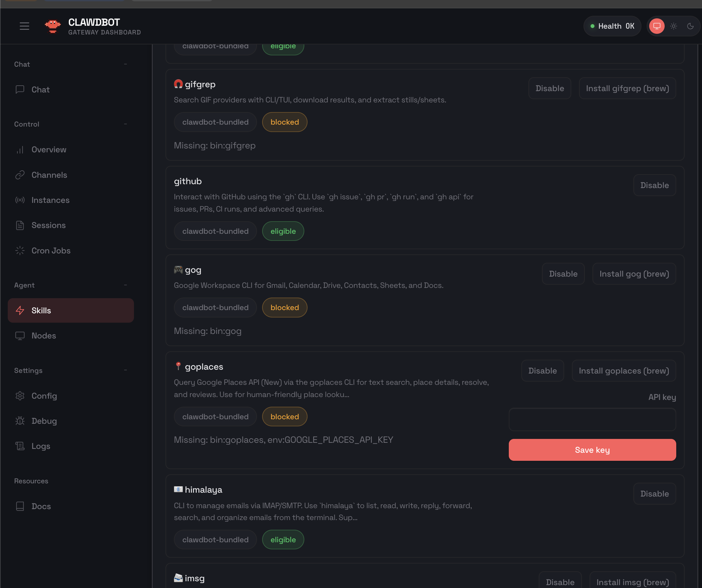Open Nodes in the sidebar
Screen dimensions: 702x588
click(x=43, y=336)
